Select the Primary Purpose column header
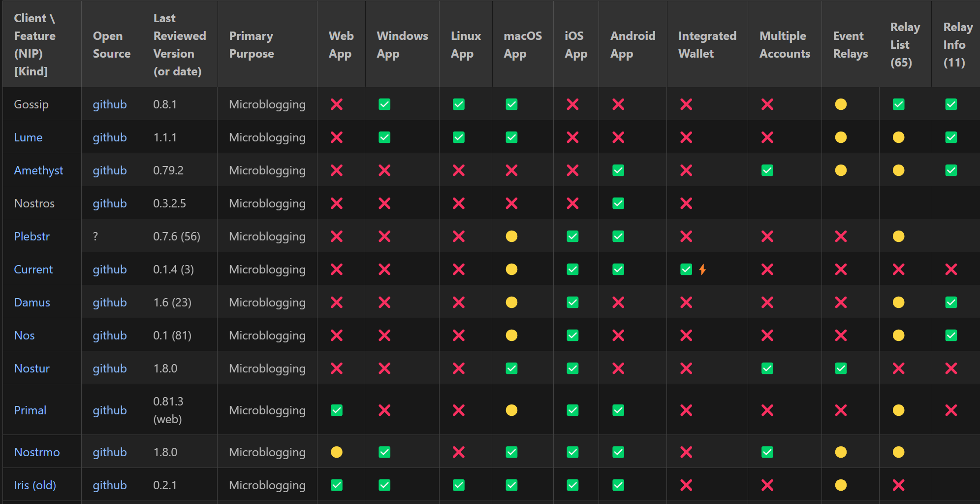 click(251, 44)
